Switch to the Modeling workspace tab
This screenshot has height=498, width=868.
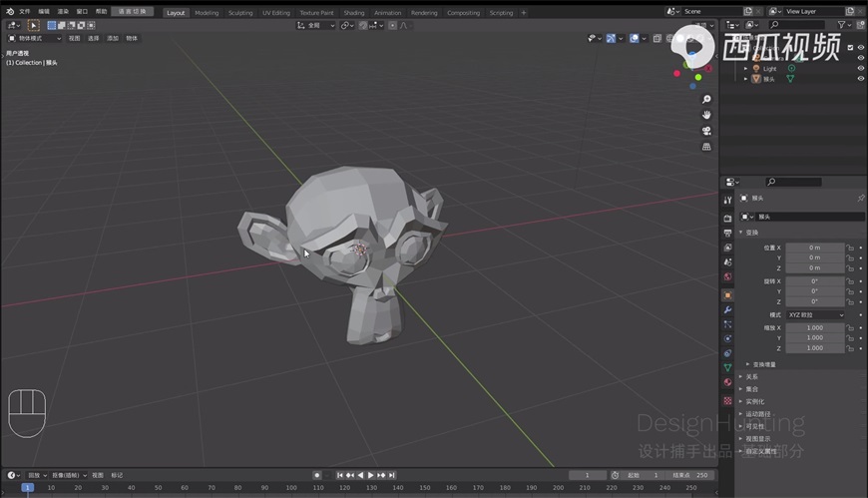pyautogui.click(x=207, y=13)
